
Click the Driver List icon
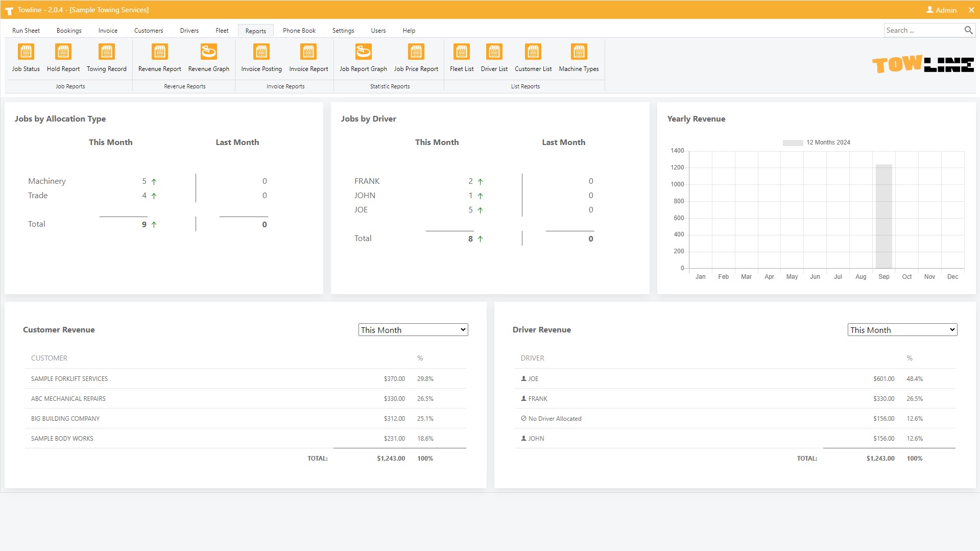pyautogui.click(x=494, y=52)
